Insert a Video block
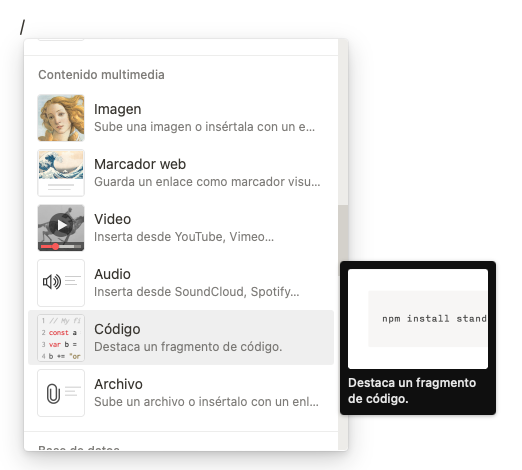This screenshot has width=522, height=470. pyautogui.click(x=181, y=228)
